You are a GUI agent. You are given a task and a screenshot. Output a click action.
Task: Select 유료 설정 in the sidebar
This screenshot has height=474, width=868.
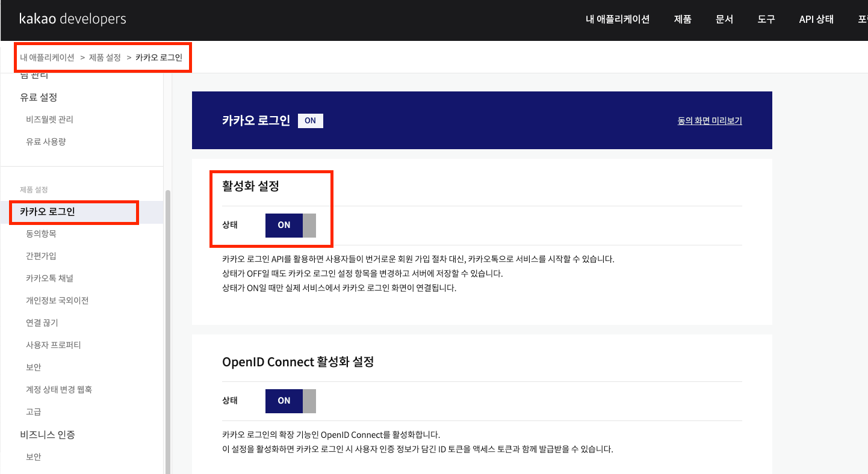click(x=39, y=97)
